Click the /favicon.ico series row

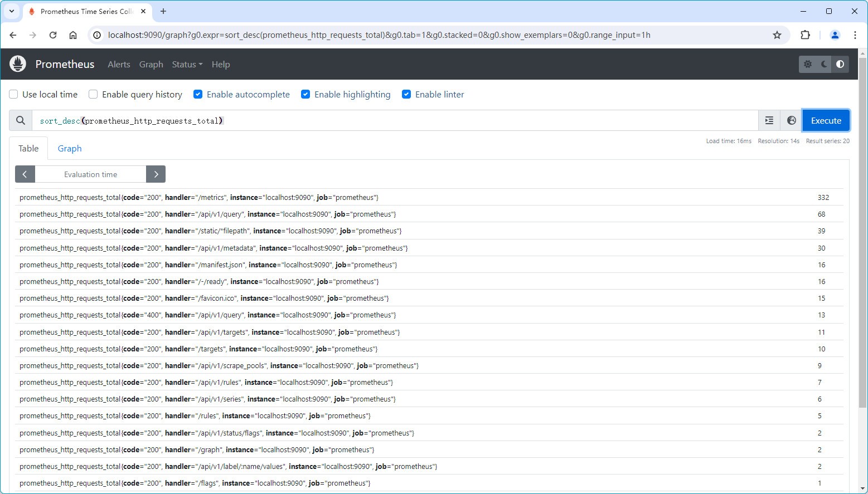(x=429, y=298)
